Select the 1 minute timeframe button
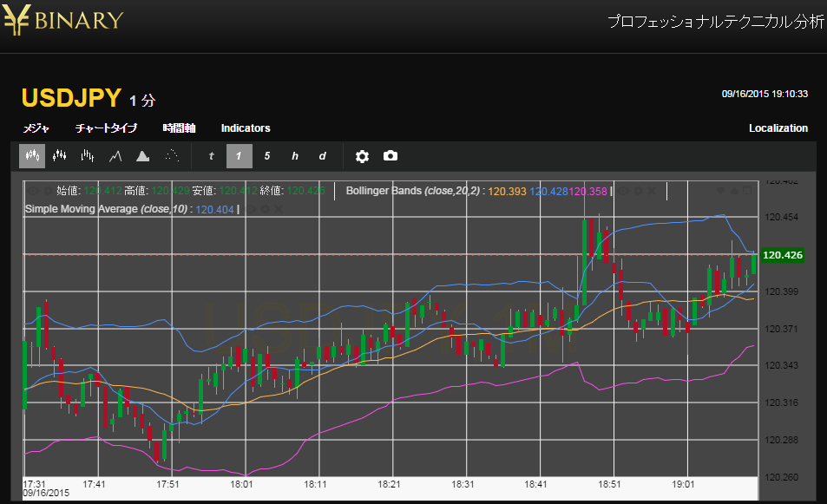This screenshot has height=504, width=827. tap(240, 156)
